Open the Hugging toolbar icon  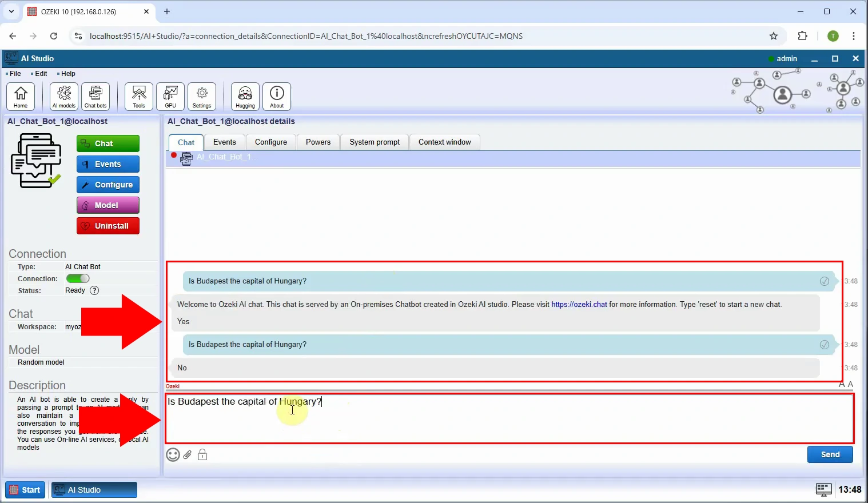[x=245, y=96]
